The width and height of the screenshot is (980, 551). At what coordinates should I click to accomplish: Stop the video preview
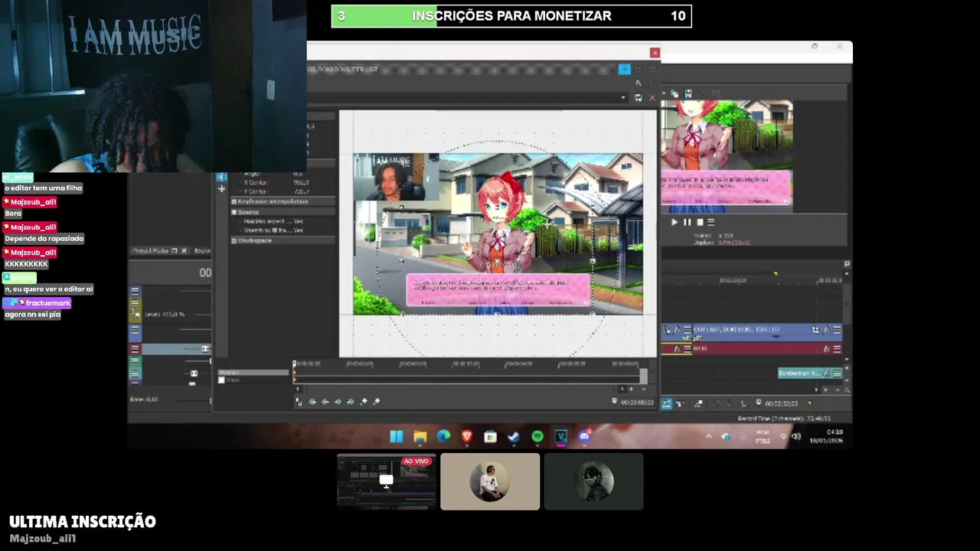click(x=700, y=222)
